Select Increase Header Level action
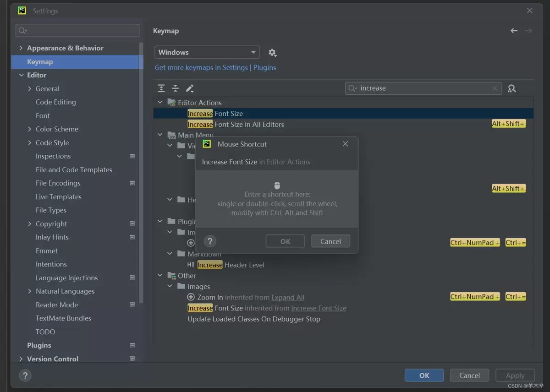The height and width of the screenshot is (392, 550). 225,265
